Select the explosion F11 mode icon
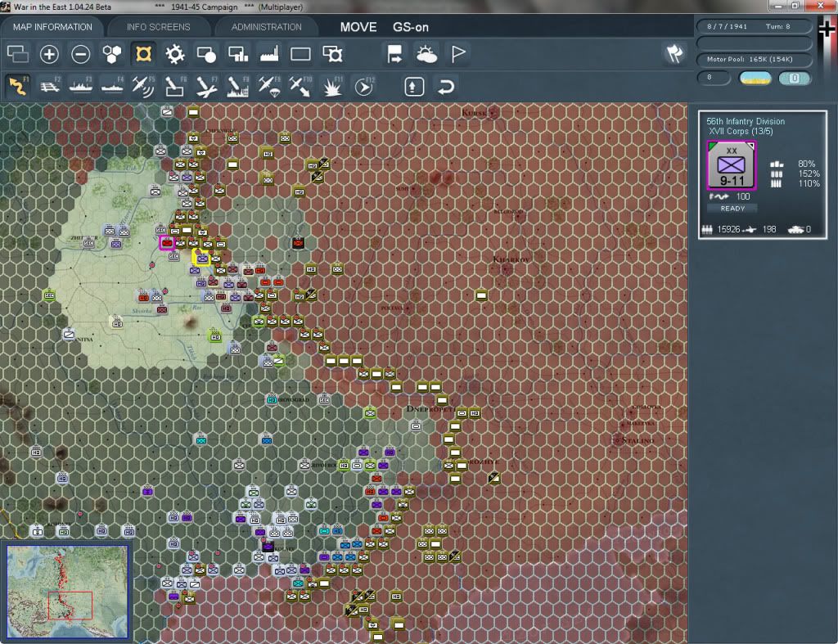The image size is (838, 644). [x=332, y=86]
